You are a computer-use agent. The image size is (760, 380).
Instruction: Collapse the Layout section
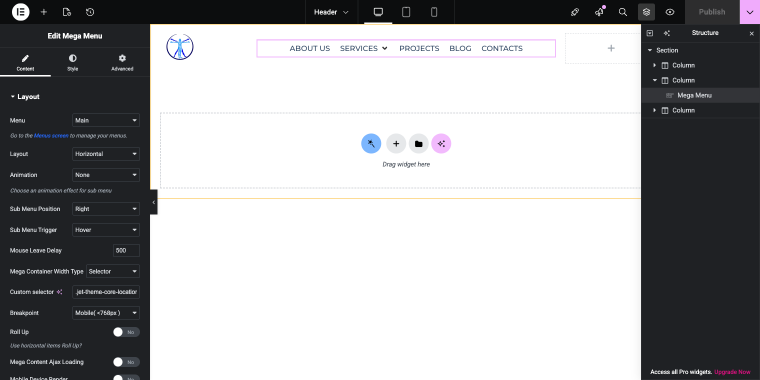pyautogui.click(x=25, y=97)
